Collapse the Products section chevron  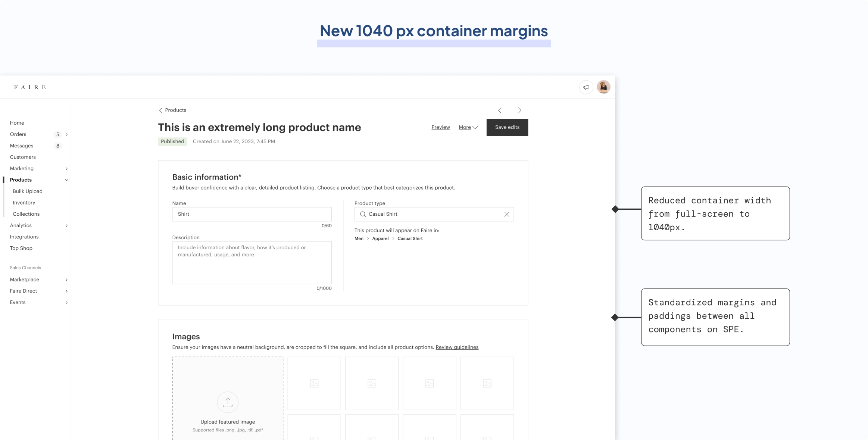66,180
